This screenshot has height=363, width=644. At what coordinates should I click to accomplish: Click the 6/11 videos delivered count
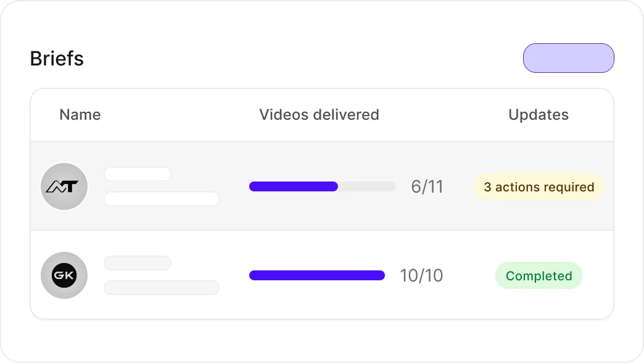427,187
